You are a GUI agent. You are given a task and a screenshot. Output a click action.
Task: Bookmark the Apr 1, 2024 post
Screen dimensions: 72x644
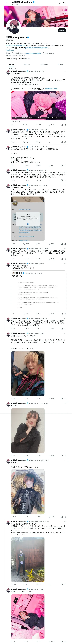pyautogui.click(x=62, y=244)
